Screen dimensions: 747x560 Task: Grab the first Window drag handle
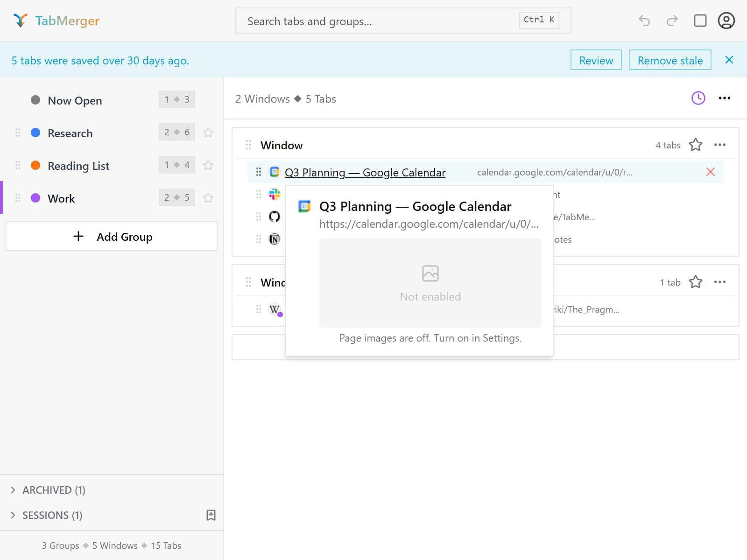click(248, 145)
